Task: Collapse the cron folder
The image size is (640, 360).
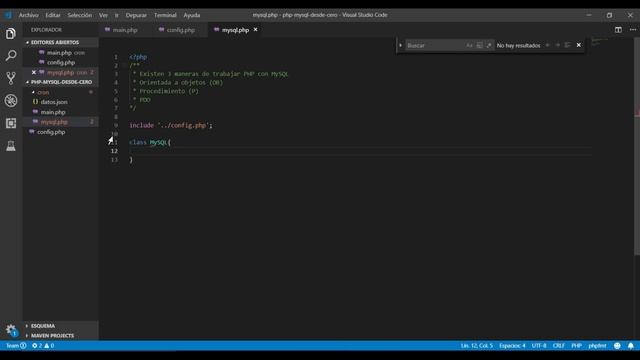Action: [x=60, y=92]
